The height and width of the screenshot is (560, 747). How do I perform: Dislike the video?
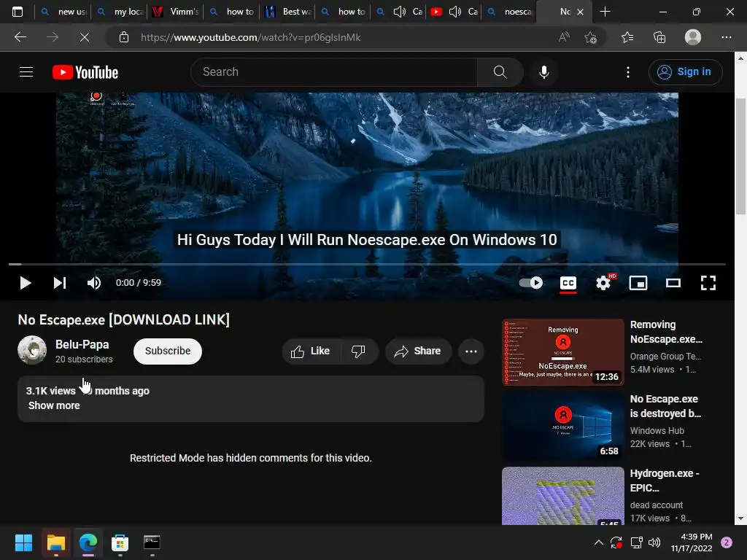tap(359, 351)
